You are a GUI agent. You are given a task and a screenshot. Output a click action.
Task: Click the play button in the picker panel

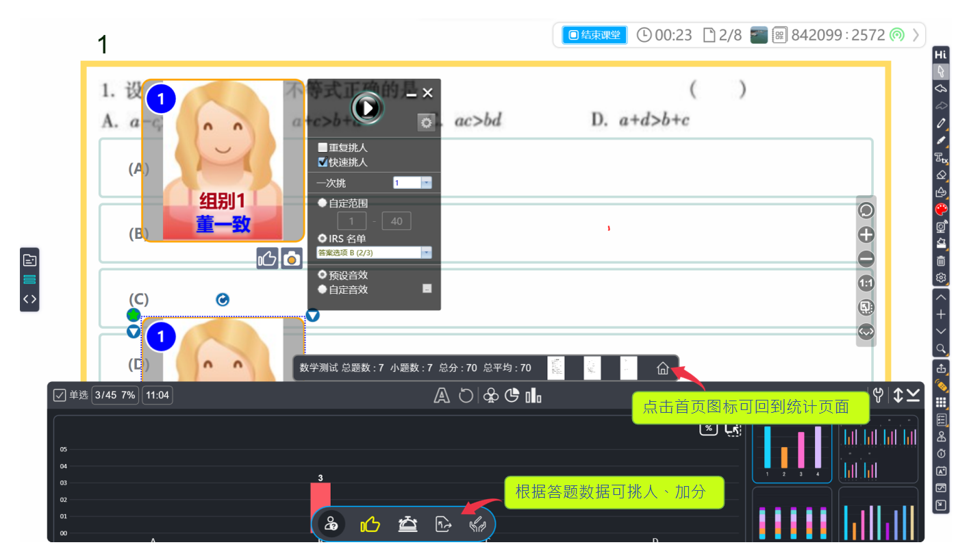368,107
